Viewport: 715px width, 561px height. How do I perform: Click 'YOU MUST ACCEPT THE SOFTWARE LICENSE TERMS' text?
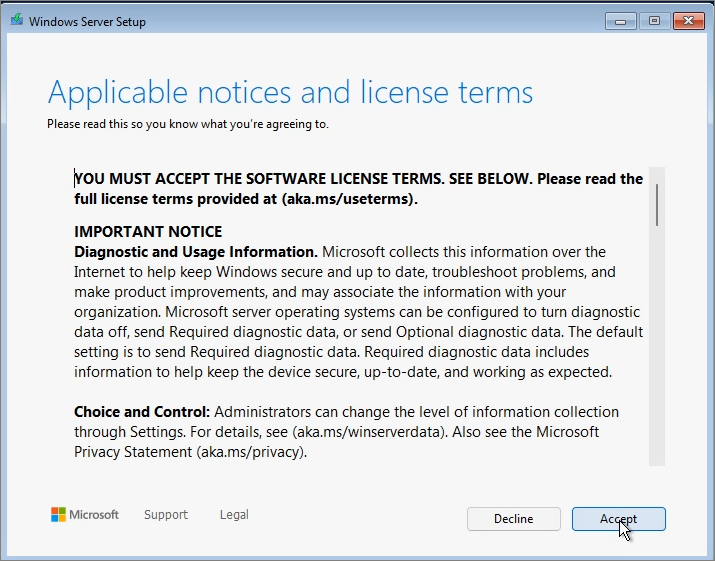pos(259,179)
